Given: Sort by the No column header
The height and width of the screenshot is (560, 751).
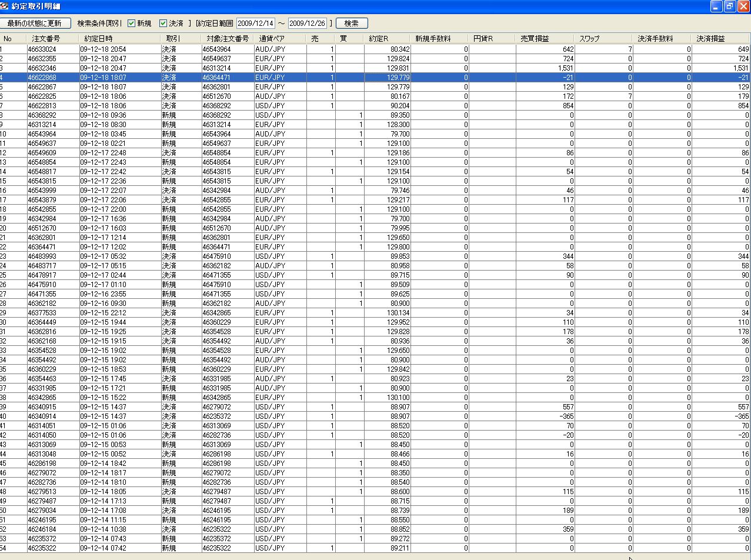Looking at the screenshot, I should pos(13,39).
